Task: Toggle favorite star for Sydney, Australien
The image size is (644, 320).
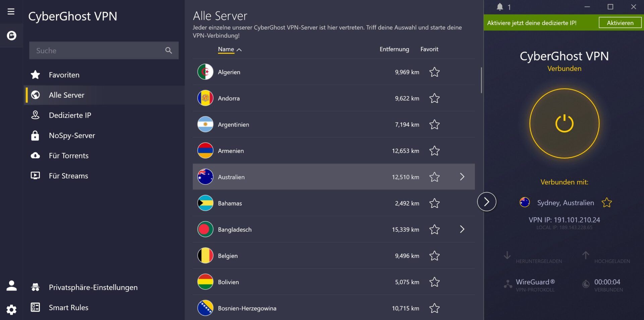Action: pyautogui.click(x=606, y=203)
